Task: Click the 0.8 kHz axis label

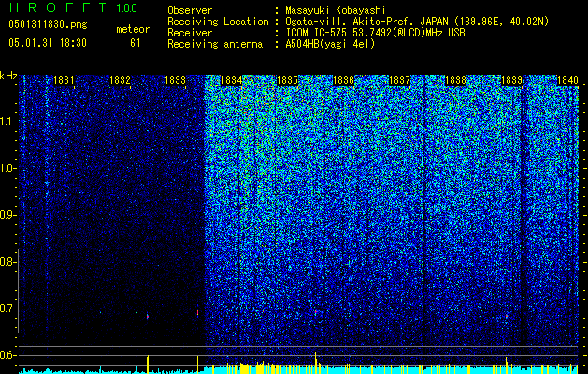Action: tap(7, 262)
